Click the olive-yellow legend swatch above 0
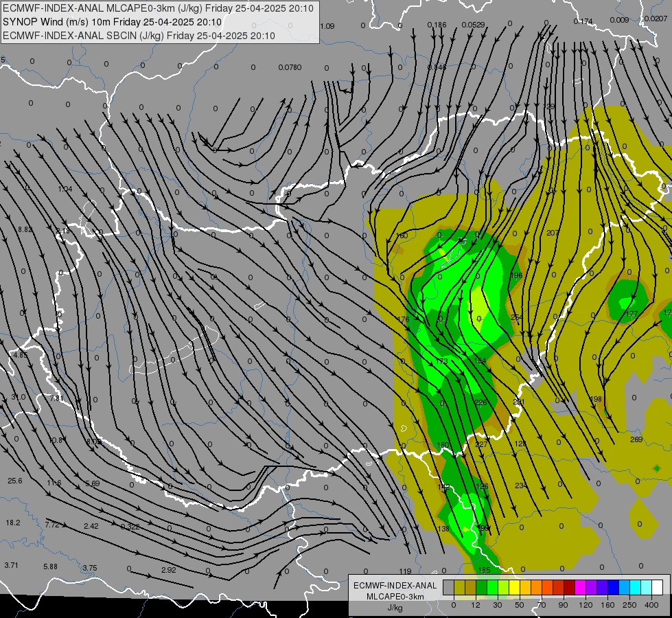 459,587
